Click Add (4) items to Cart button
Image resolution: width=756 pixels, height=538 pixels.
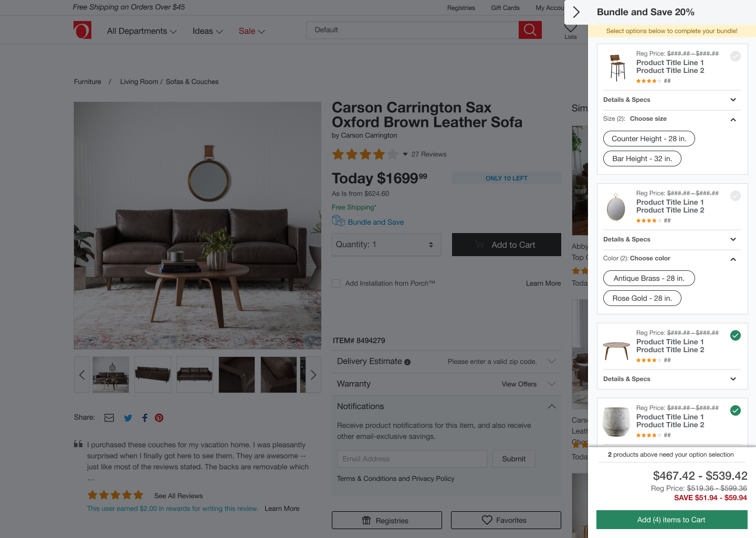671,520
